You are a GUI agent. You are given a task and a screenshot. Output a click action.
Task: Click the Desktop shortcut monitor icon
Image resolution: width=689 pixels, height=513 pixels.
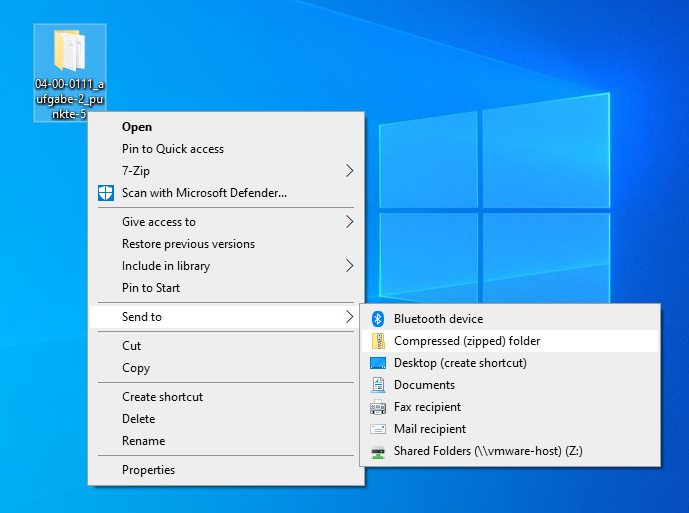coord(378,363)
